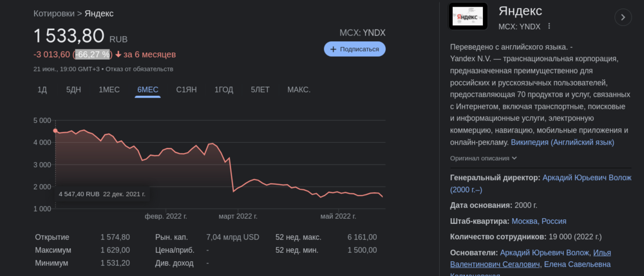Viewport: 644px width, 276px height.
Task: Click the right arrow chevron button
Action: coord(623,17)
